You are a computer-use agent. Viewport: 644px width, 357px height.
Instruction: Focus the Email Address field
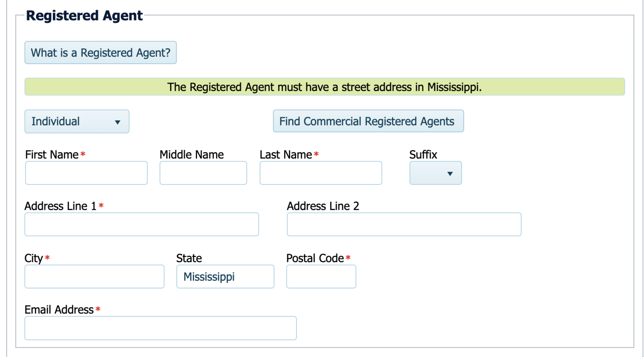click(x=161, y=328)
